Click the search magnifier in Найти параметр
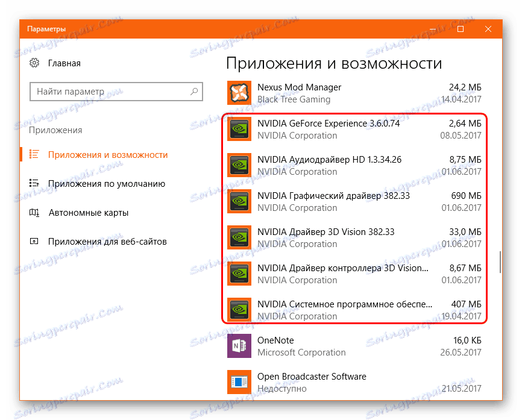Viewport: 522px width, 420px height. tap(194, 92)
